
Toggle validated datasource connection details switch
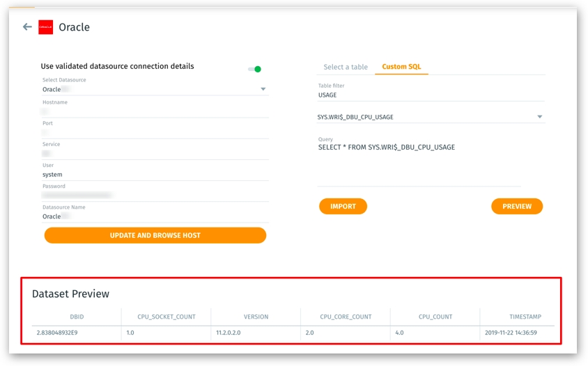click(255, 69)
